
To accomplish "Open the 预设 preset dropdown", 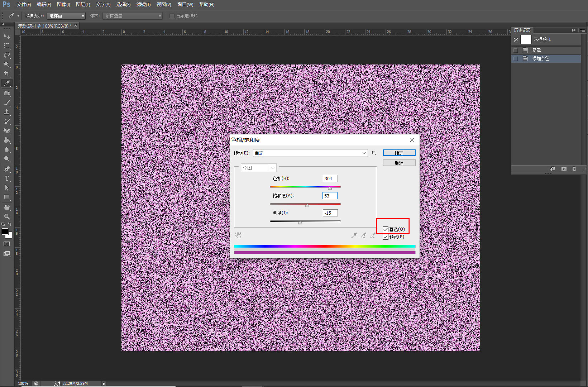I will pos(310,153).
